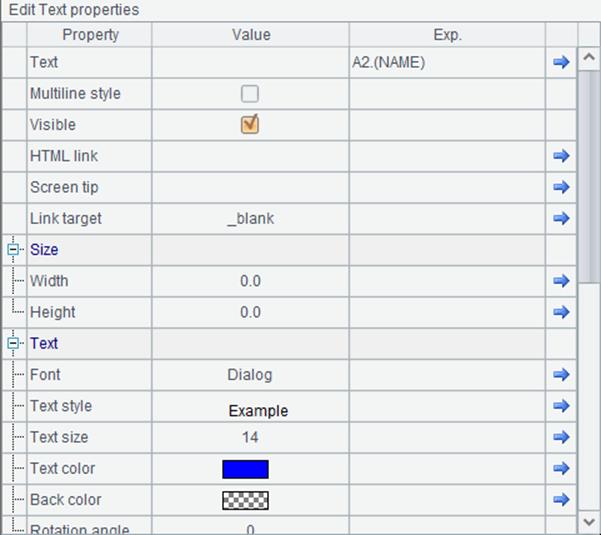Collapse the Size property group
The height and width of the screenshot is (535, 601).
pos(13,250)
